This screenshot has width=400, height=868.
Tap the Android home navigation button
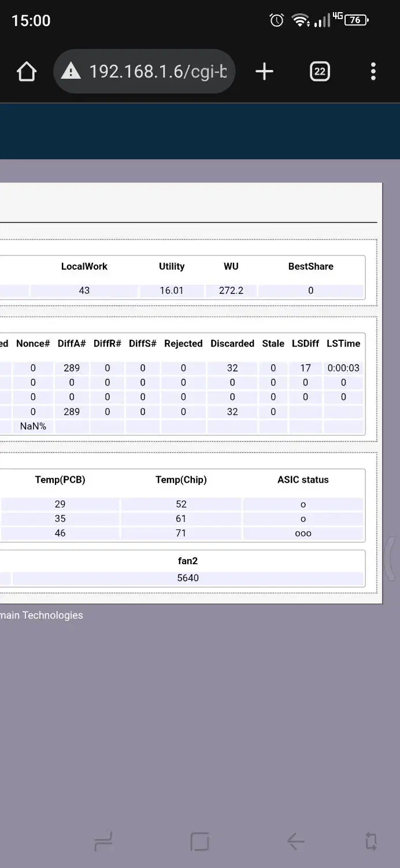click(199, 841)
